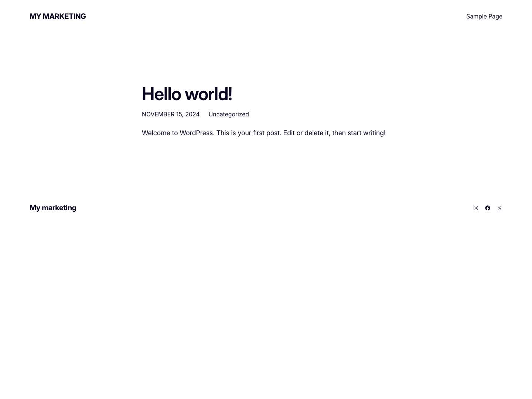Open the X (Twitter) social link
Screen dimensions: 532x399
pos(499,208)
